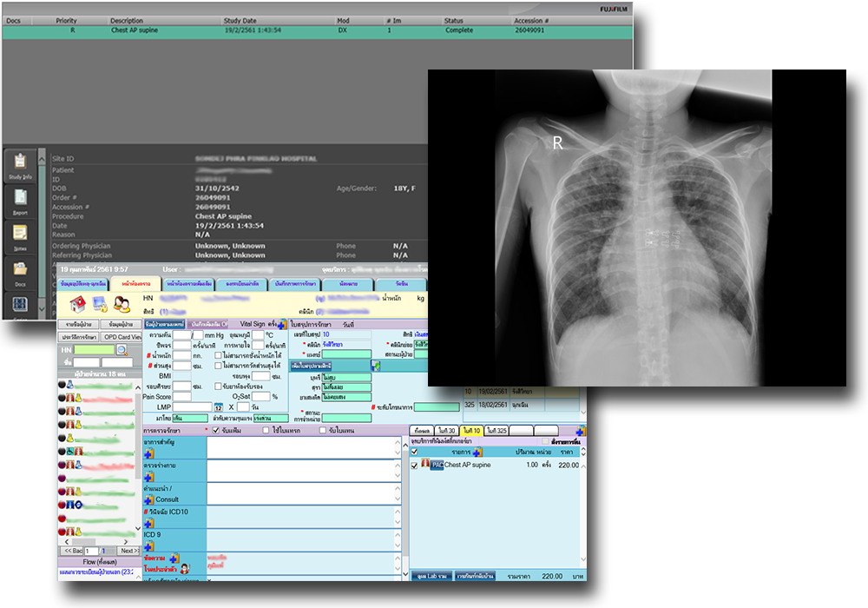
Task: Open Study Info in the PACS sidebar
Action: (x=20, y=166)
